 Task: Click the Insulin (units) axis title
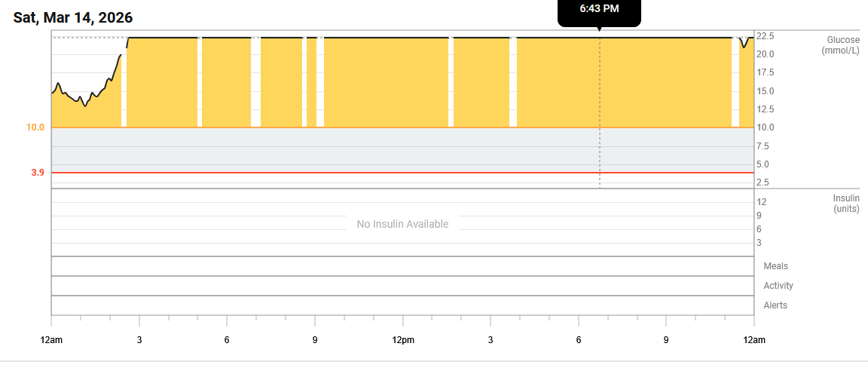[x=845, y=204]
